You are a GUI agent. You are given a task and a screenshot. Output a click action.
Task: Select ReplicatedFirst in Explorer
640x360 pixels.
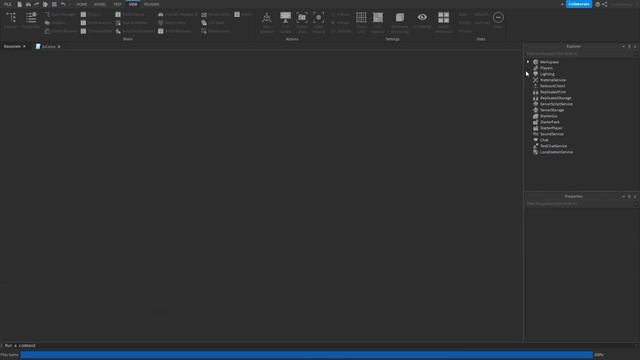pos(553,92)
